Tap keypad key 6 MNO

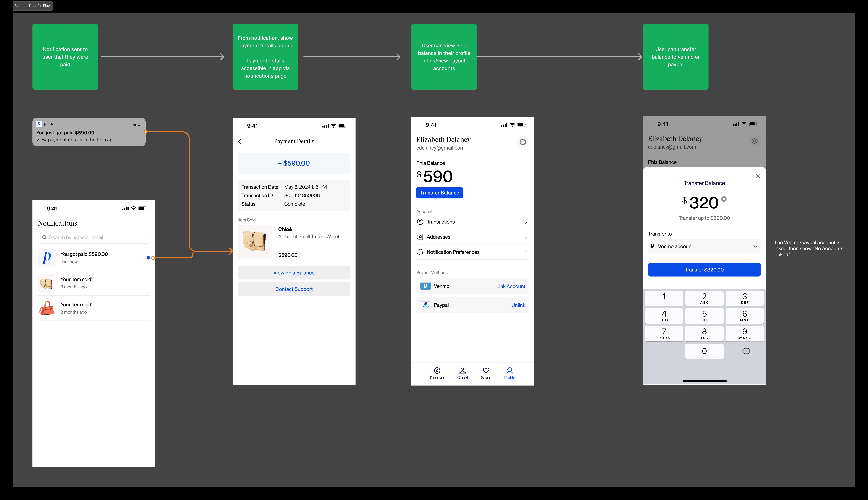[x=745, y=316]
